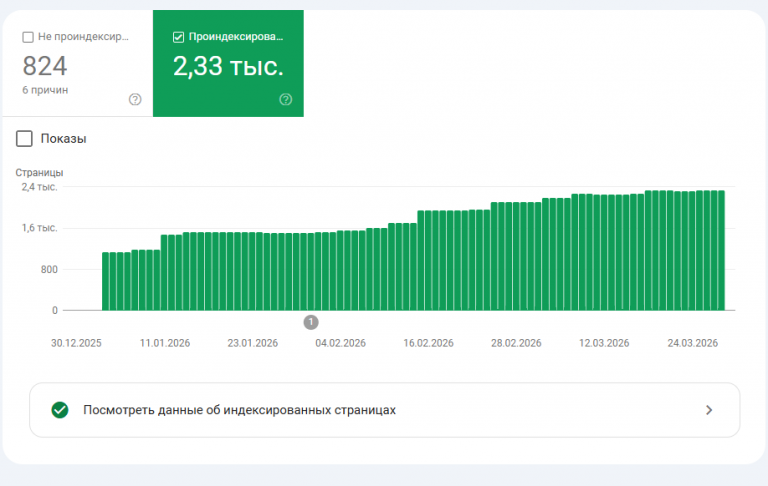Image resolution: width=768 pixels, height=486 pixels.
Task: Open help icon on not-indexed card
Action: pos(135,99)
